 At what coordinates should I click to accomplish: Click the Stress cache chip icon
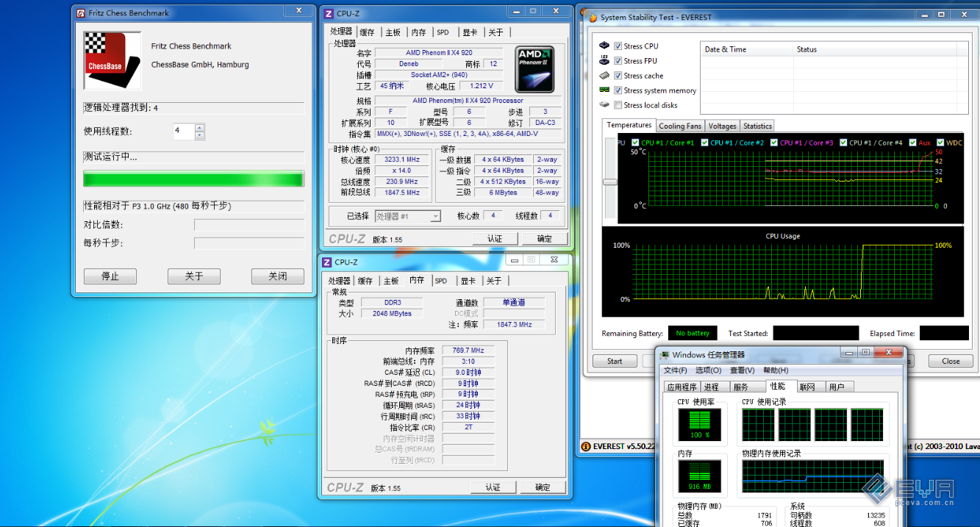604,75
